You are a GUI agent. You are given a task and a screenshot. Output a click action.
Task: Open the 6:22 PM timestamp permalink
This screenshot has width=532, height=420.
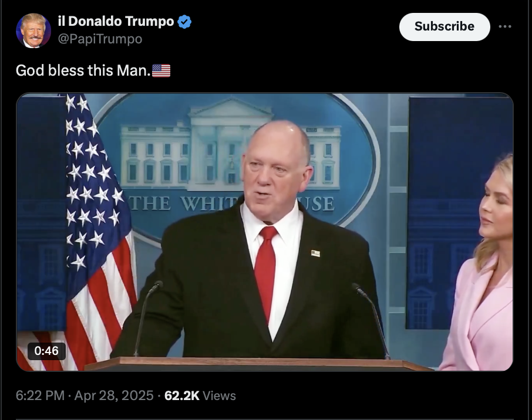coord(40,395)
